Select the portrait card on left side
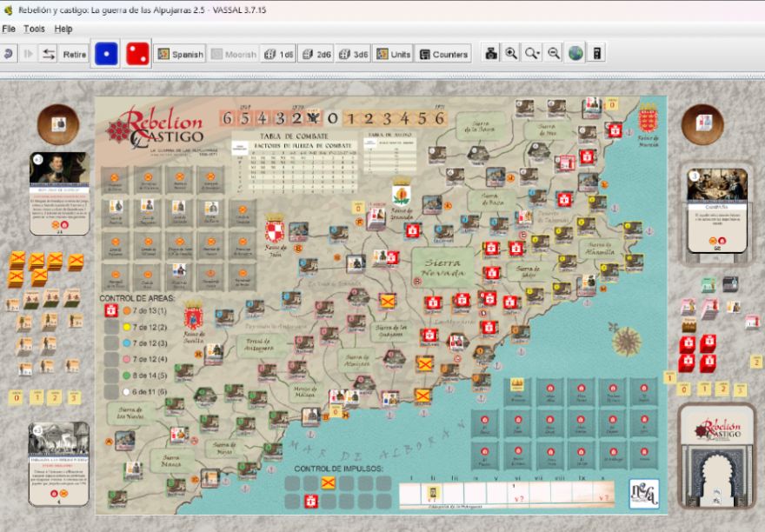 click(x=59, y=193)
